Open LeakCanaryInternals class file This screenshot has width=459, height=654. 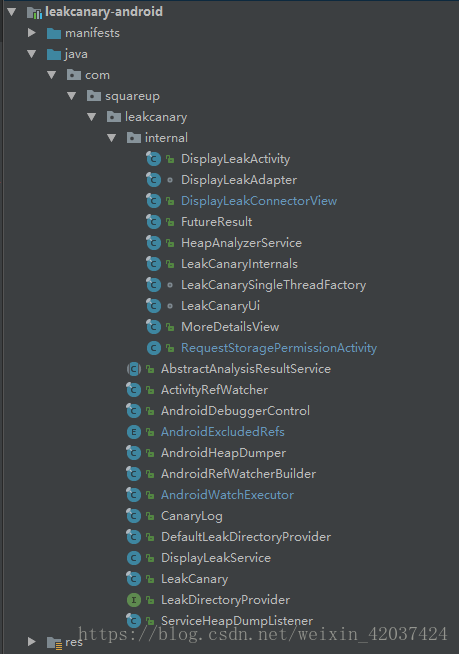pos(240,264)
